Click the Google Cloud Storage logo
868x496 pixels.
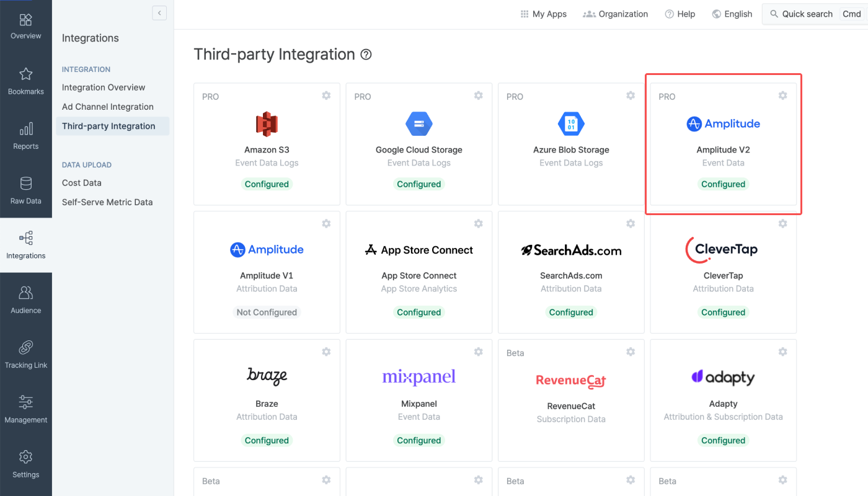click(x=419, y=124)
